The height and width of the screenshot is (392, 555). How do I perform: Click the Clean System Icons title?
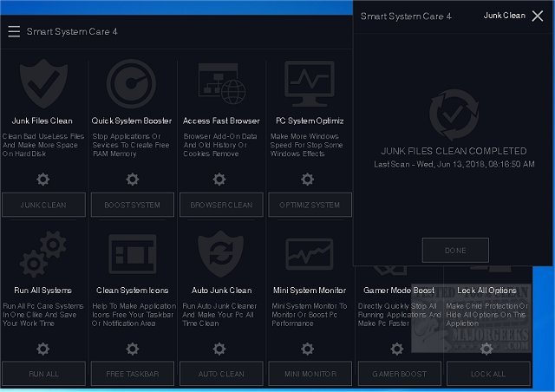[x=133, y=290]
